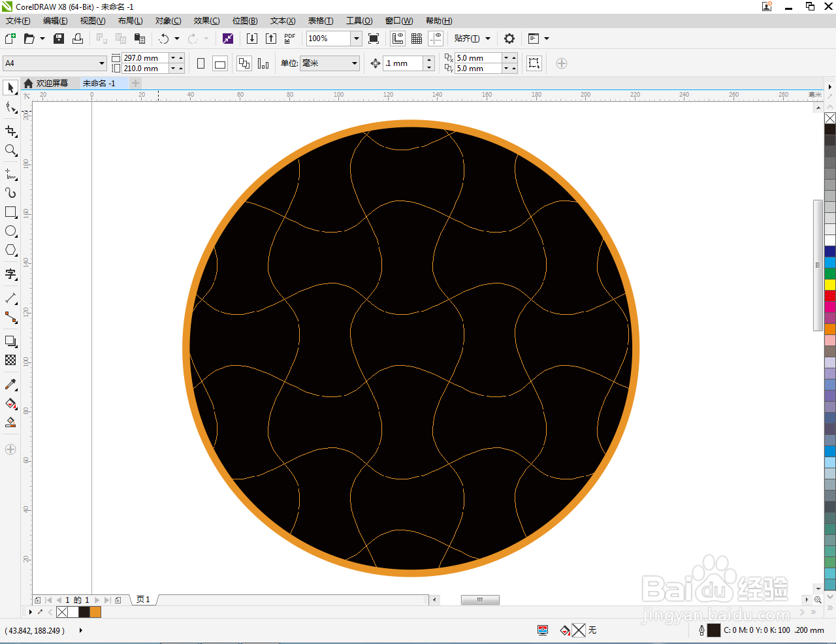The height and width of the screenshot is (644, 836).
Task: Choose the Crop tool
Action: 10,131
